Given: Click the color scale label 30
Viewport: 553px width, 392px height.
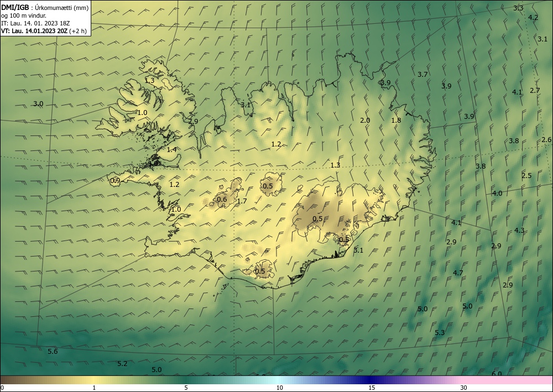Looking at the screenshot, I should coord(464,388).
